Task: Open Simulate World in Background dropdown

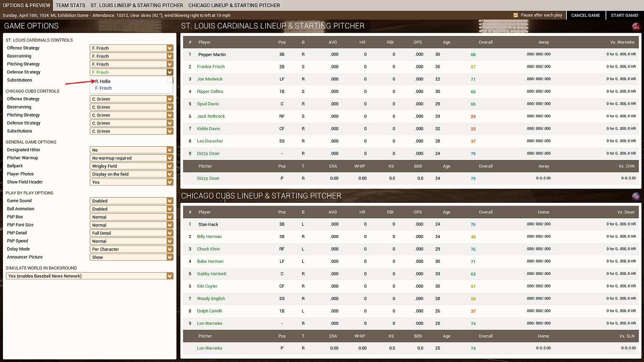Action: click(89, 276)
